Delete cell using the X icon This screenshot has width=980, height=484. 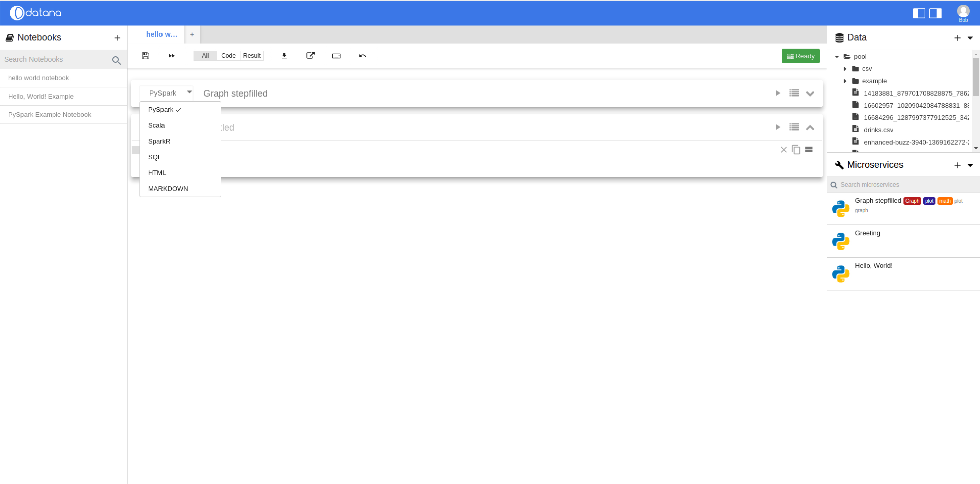(784, 150)
